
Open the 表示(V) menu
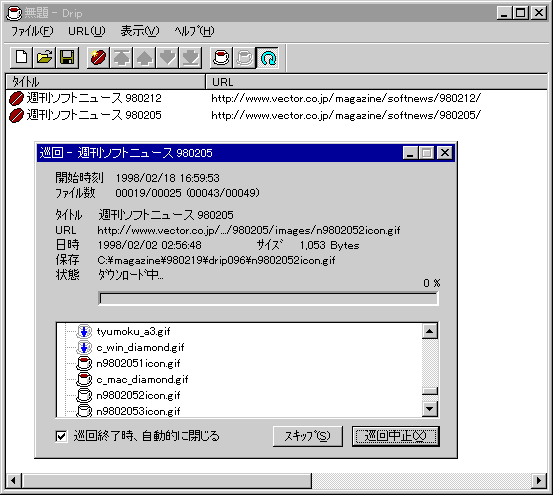[140, 31]
